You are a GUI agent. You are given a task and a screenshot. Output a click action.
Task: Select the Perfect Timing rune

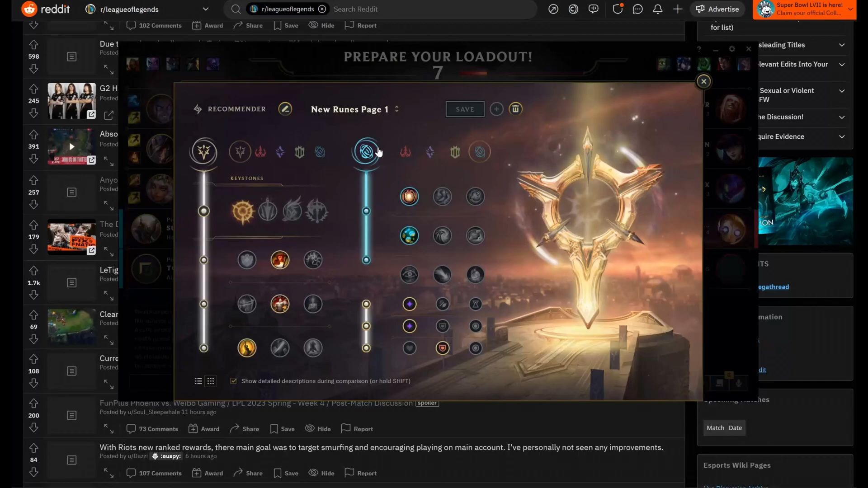476,197
